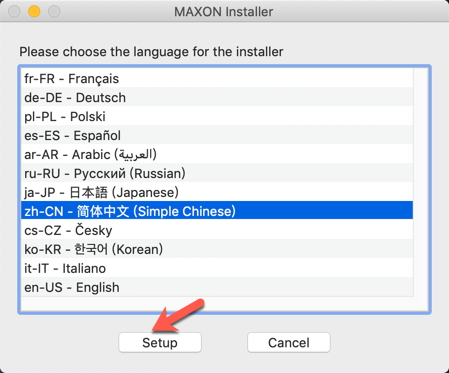Click empty area below en-US English row
Screen dimensions: 449x373
pyautogui.click(x=217, y=304)
